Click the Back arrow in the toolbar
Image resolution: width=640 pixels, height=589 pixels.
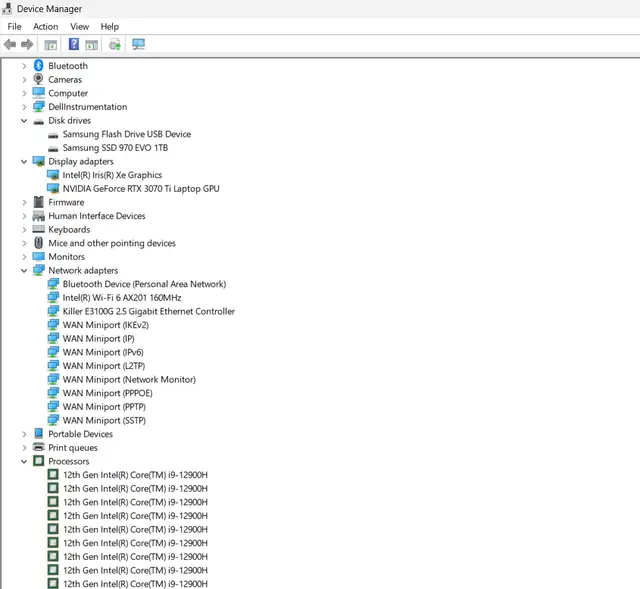10,45
